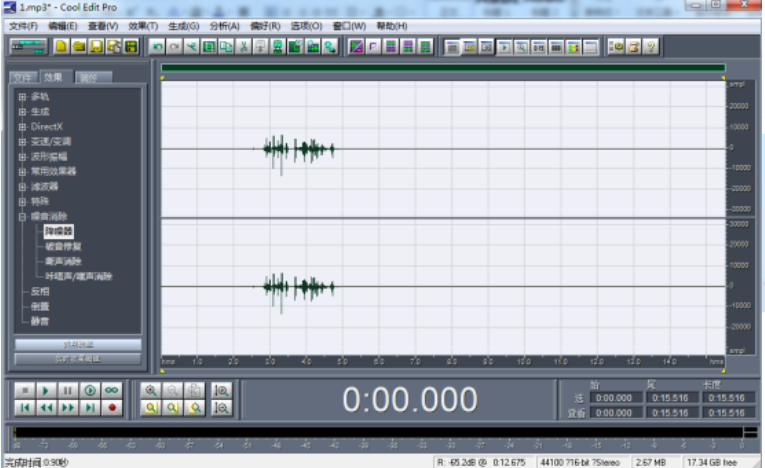
Task: Click the loop play infinity icon
Action: click(x=112, y=390)
